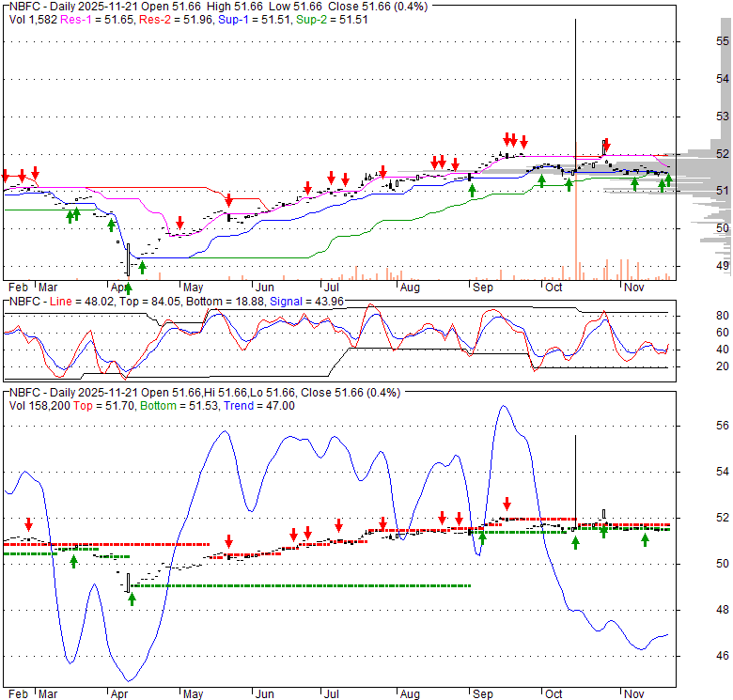This screenshot has height=700, width=733.
Task: Click the March green arrow in the bottom chart
Action: click(74, 561)
